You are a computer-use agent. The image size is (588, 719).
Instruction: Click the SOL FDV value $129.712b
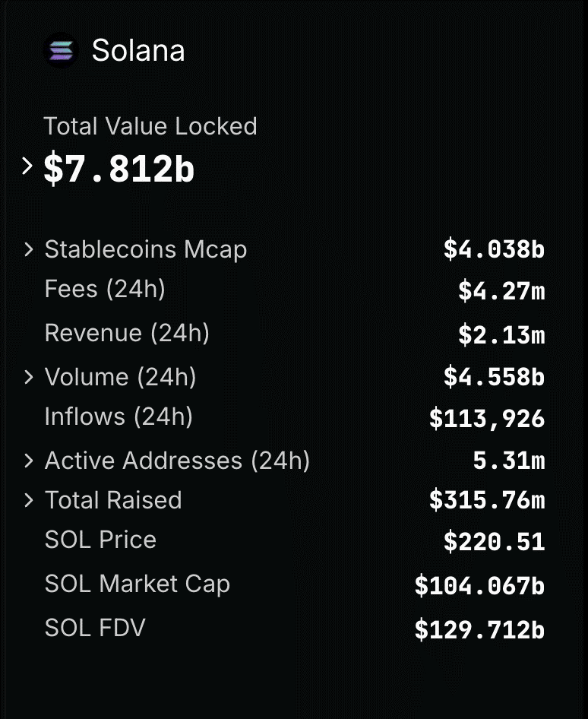point(480,629)
